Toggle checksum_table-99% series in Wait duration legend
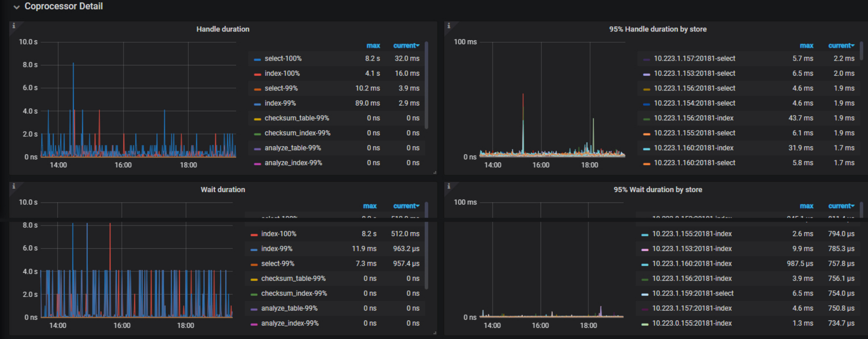Image resolution: width=868 pixels, height=339 pixels. 293,278
